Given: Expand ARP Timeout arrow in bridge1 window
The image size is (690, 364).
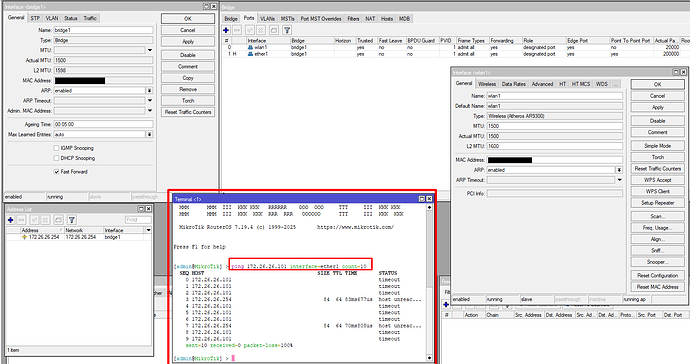Looking at the screenshot, I should [x=150, y=101].
